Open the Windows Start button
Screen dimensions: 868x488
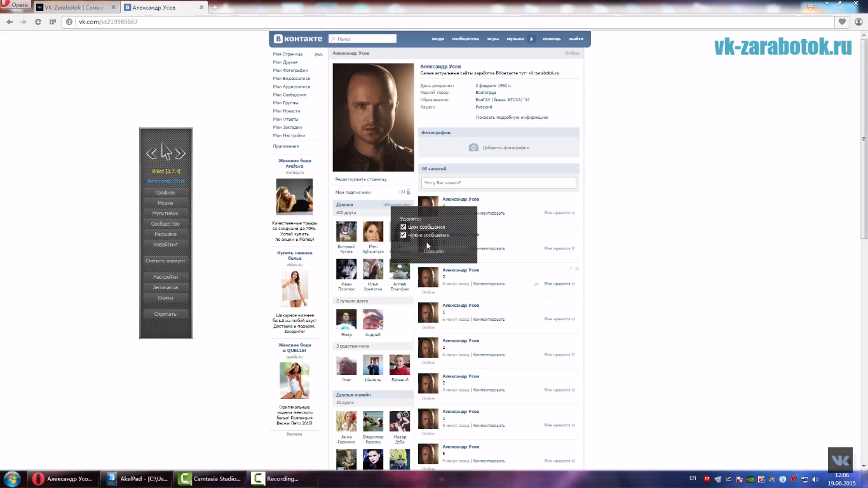click(12, 479)
